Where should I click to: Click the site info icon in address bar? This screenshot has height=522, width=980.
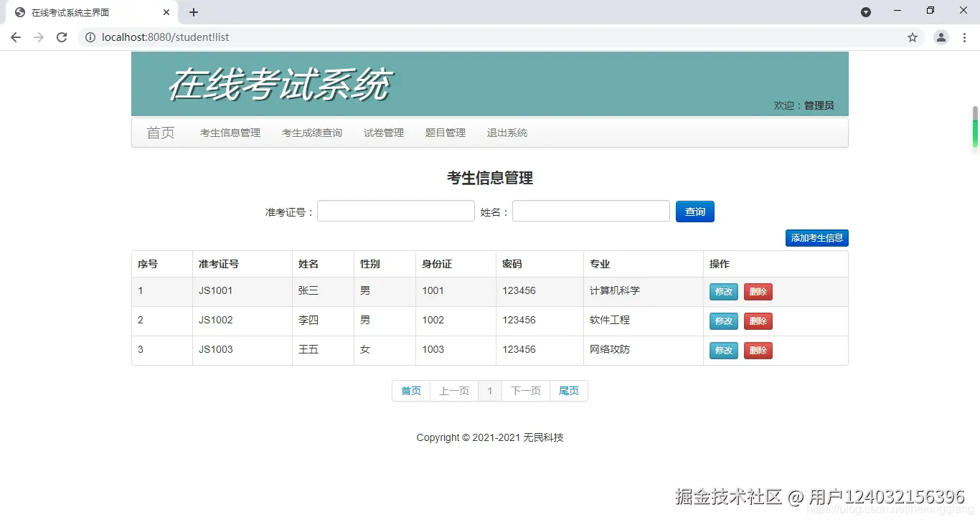pos(90,37)
